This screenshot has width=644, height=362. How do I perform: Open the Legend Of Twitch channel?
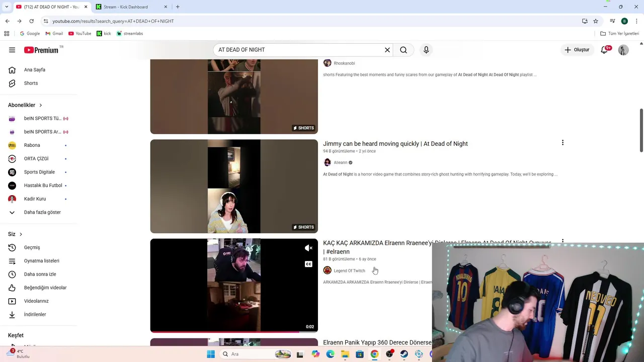click(349, 270)
